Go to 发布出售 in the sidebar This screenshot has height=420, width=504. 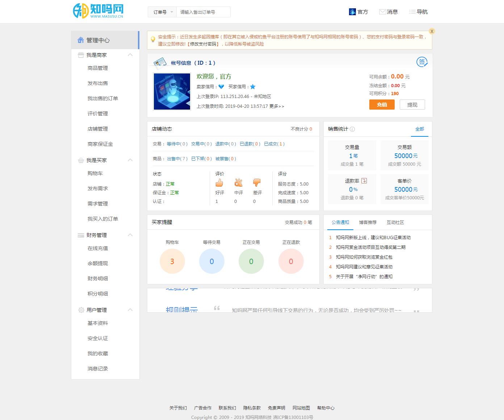click(98, 83)
